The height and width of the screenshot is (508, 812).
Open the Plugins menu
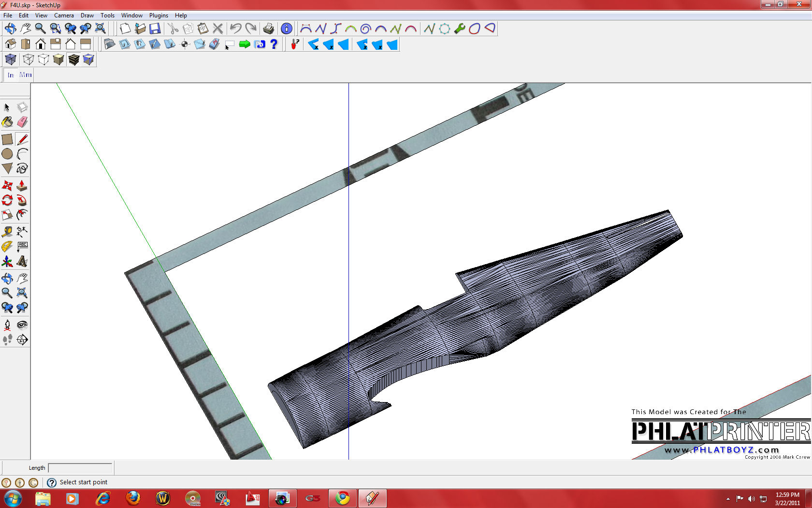click(x=159, y=15)
